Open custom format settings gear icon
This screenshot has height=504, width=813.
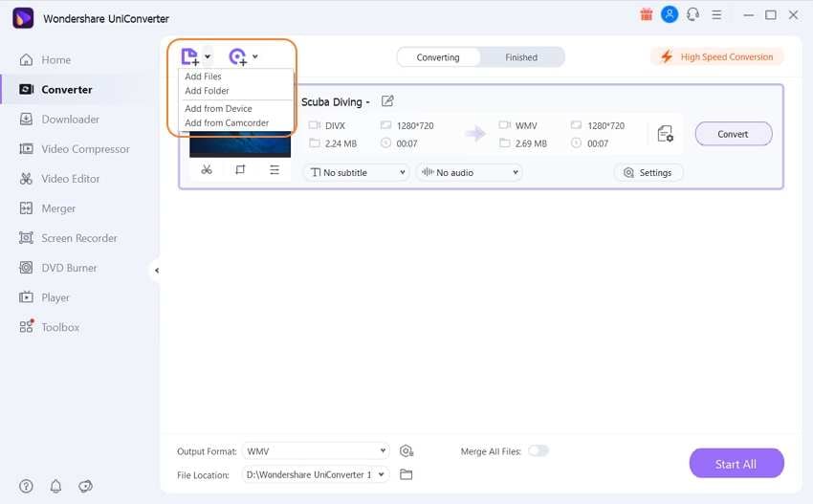(x=406, y=451)
